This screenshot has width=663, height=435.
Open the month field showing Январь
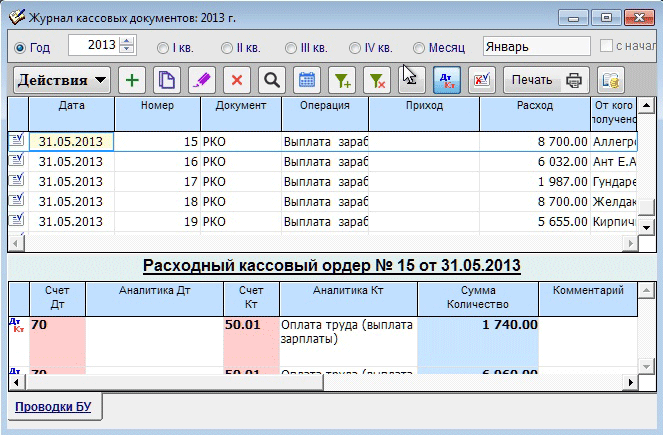tap(537, 46)
